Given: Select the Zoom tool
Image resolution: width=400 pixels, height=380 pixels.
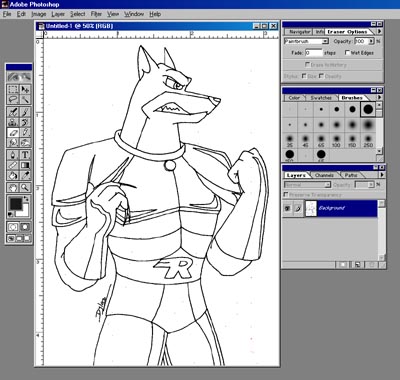Looking at the screenshot, I should coord(25,187).
